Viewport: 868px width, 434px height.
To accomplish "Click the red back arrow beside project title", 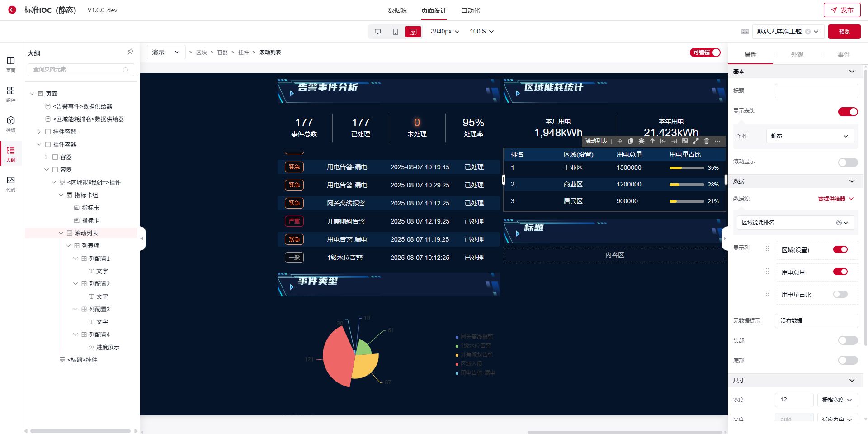I will pos(12,10).
